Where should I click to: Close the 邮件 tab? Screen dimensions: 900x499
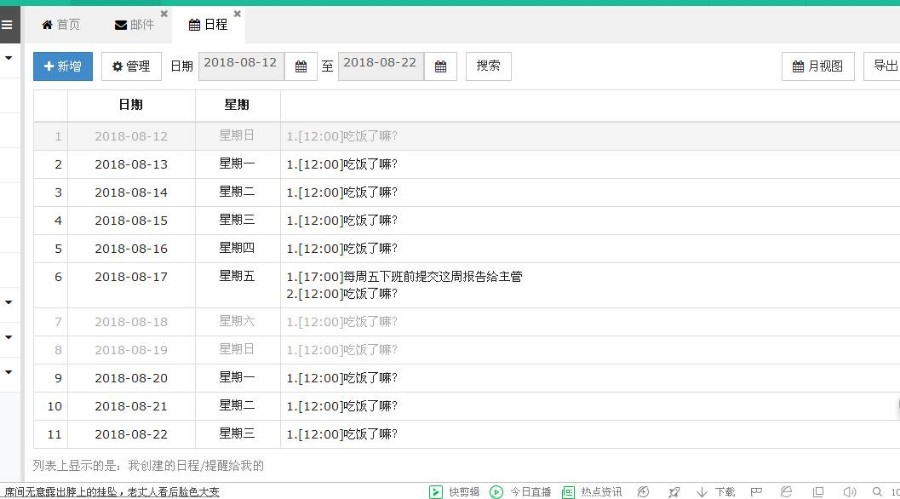[x=164, y=14]
